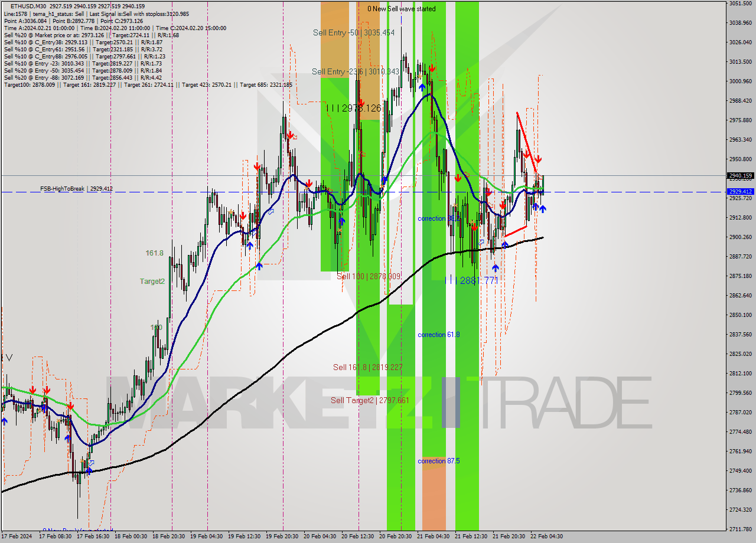The height and width of the screenshot is (543, 756).
Task: Click the 'Sell 100 | 2878.009' label
Action: (x=369, y=276)
